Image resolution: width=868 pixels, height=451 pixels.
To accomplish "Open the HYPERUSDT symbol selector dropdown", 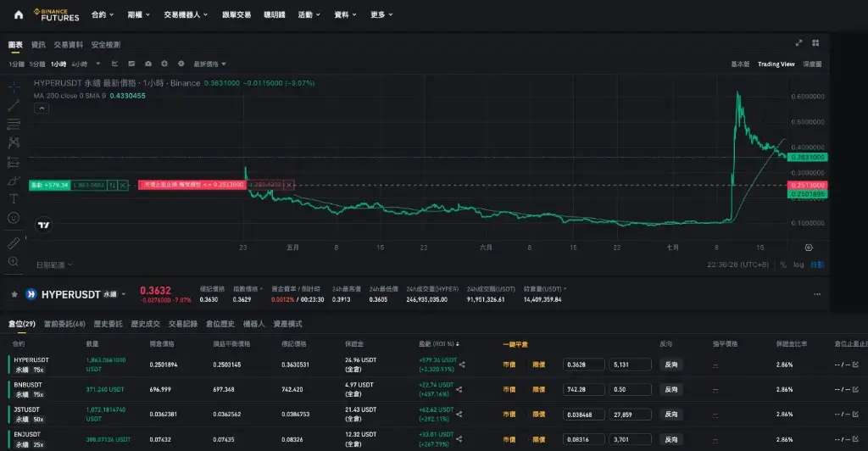I will [124, 294].
